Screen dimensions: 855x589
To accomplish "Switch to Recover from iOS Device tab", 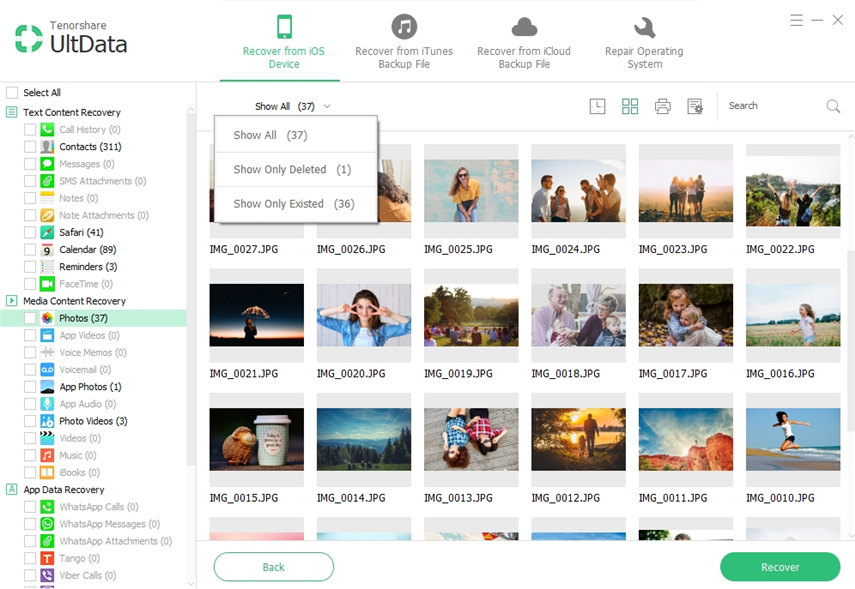I will pos(284,43).
